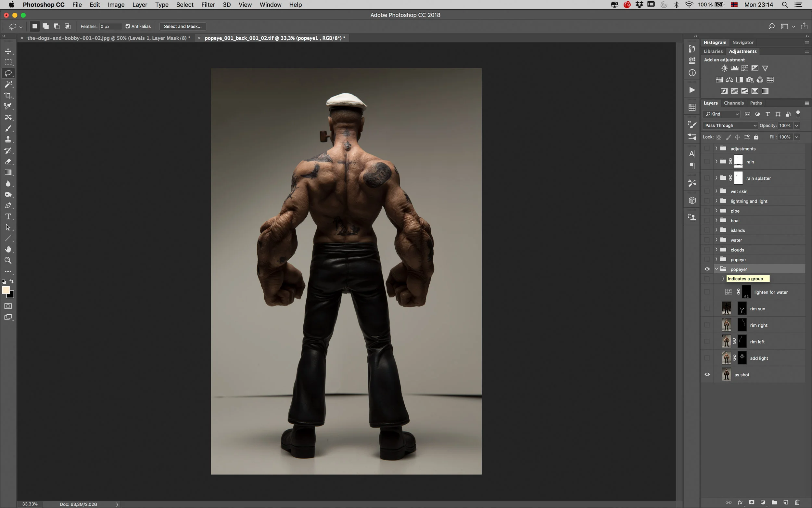812x508 pixels.
Task: Click the rim right layer thumbnail
Action: pos(726,325)
